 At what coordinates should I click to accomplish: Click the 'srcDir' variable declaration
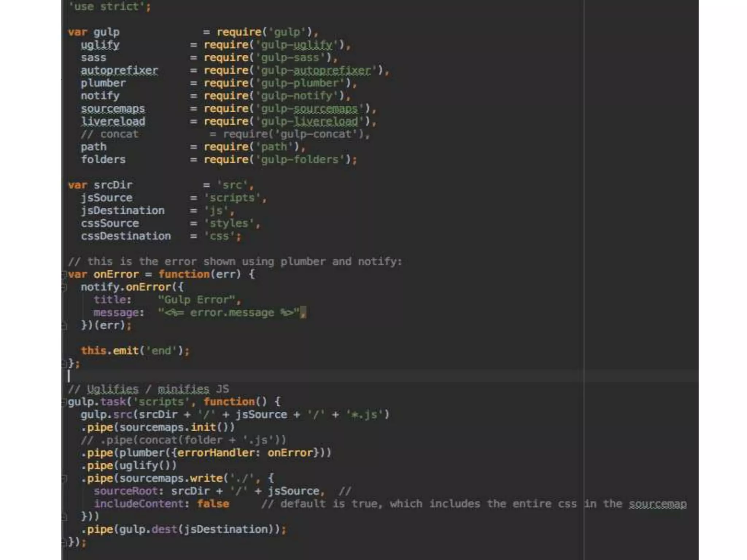113,185
